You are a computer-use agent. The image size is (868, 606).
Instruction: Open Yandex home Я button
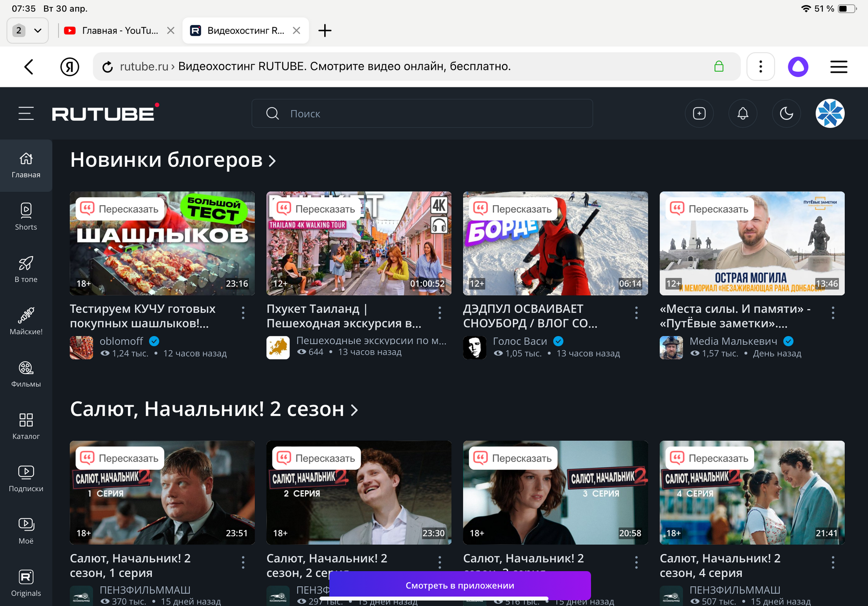pos(70,66)
